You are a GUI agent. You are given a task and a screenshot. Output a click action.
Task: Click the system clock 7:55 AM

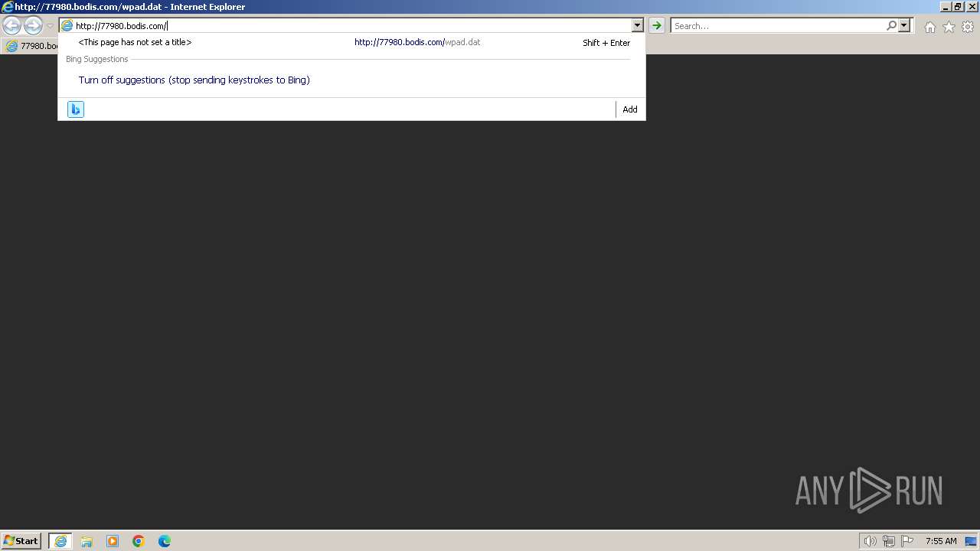point(941,541)
